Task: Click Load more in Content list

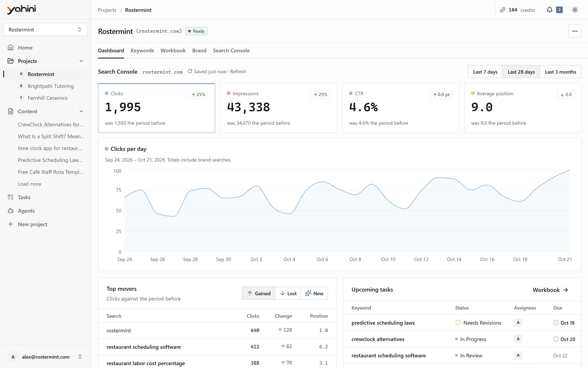Action: tap(29, 184)
